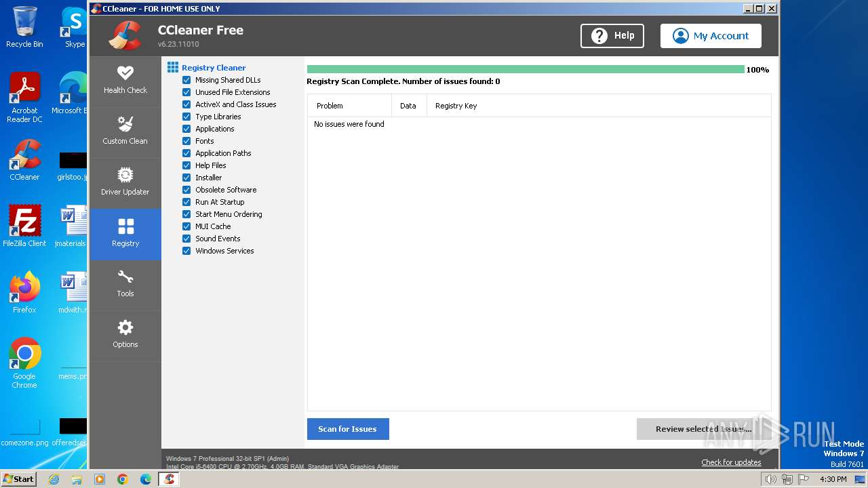
Task: Click the Network tray icon
Action: point(787,479)
